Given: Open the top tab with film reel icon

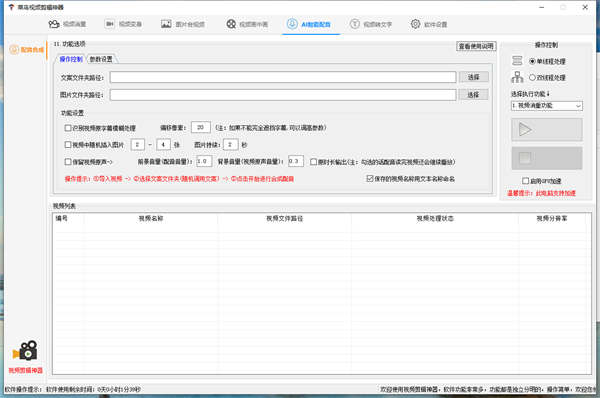Looking at the screenshot, I should pos(247,24).
